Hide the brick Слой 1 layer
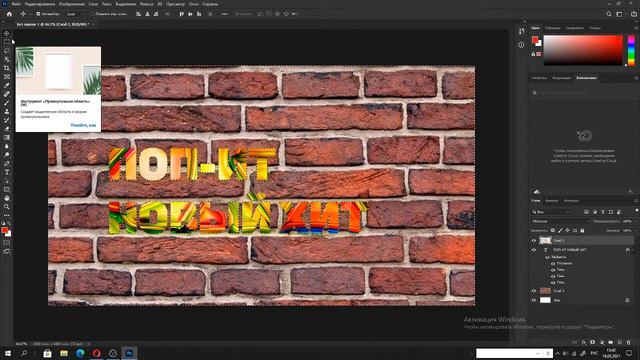The height and width of the screenshot is (360, 640). pyautogui.click(x=533, y=291)
